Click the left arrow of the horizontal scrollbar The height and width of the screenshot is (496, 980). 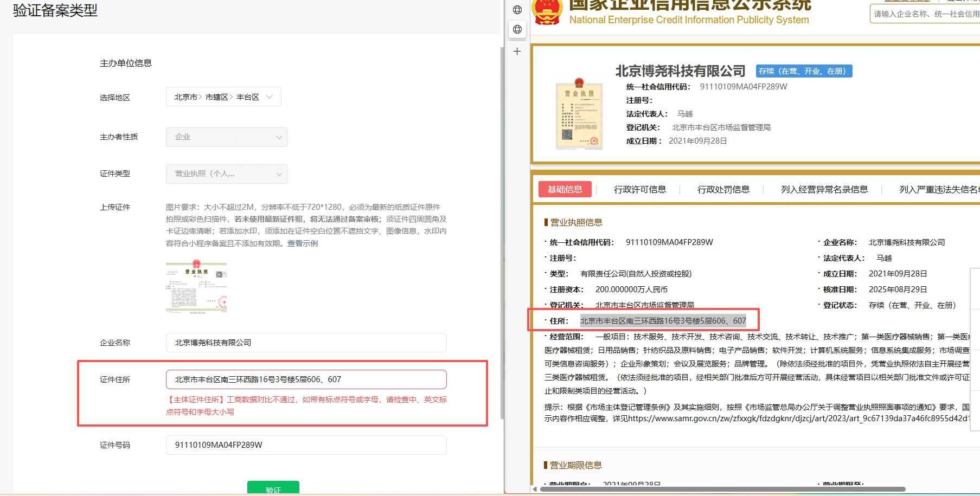pyautogui.click(x=535, y=489)
